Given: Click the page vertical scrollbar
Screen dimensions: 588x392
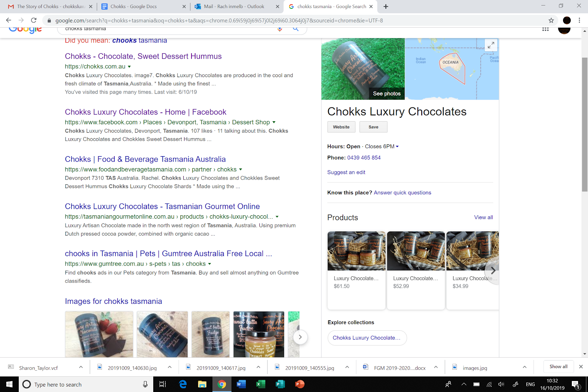Looking at the screenshot, I should tap(585, 125).
